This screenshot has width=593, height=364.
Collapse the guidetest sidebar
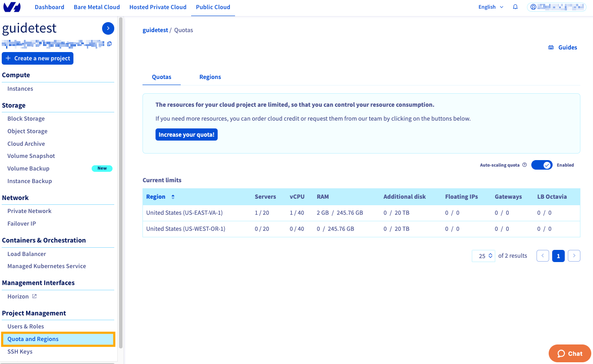108,28
